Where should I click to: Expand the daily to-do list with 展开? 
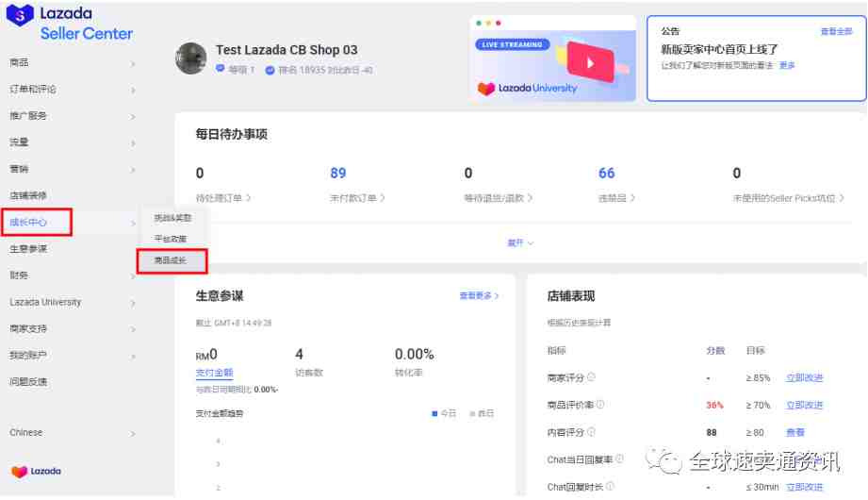click(520, 242)
